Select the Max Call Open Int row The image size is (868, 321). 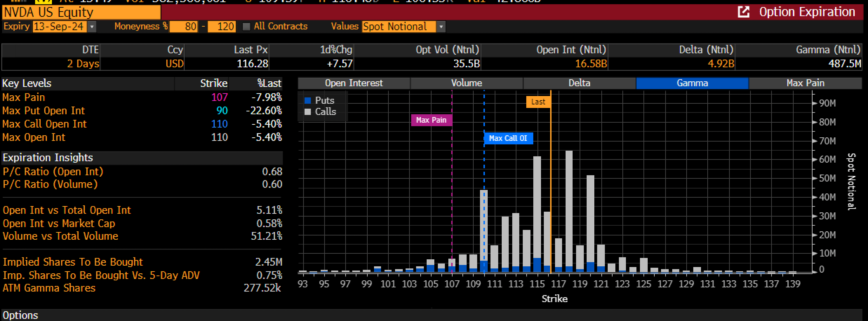click(x=142, y=124)
